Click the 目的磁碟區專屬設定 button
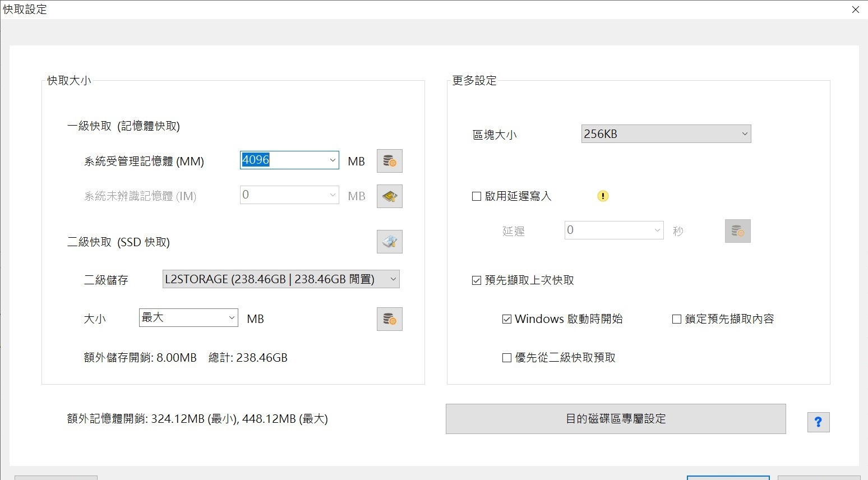 click(x=616, y=419)
